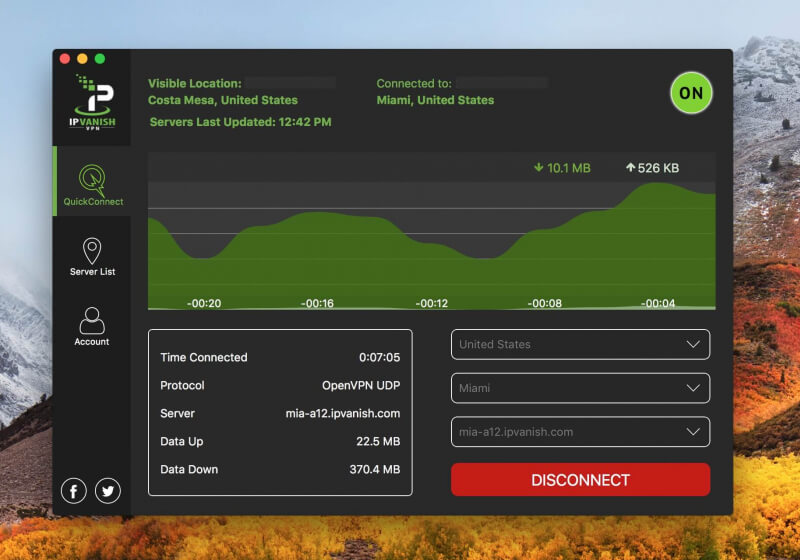This screenshot has height=560, width=800.
Task: Click the Time Connected value 0:07:05
Action: [x=379, y=358]
